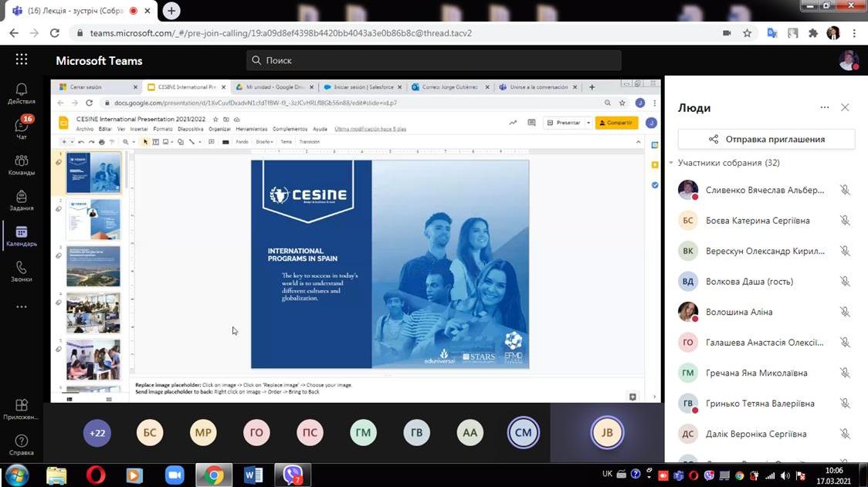The width and height of the screenshot is (868, 487).
Task: Open the Diapositiva menu in shared Slides
Action: [191, 129]
